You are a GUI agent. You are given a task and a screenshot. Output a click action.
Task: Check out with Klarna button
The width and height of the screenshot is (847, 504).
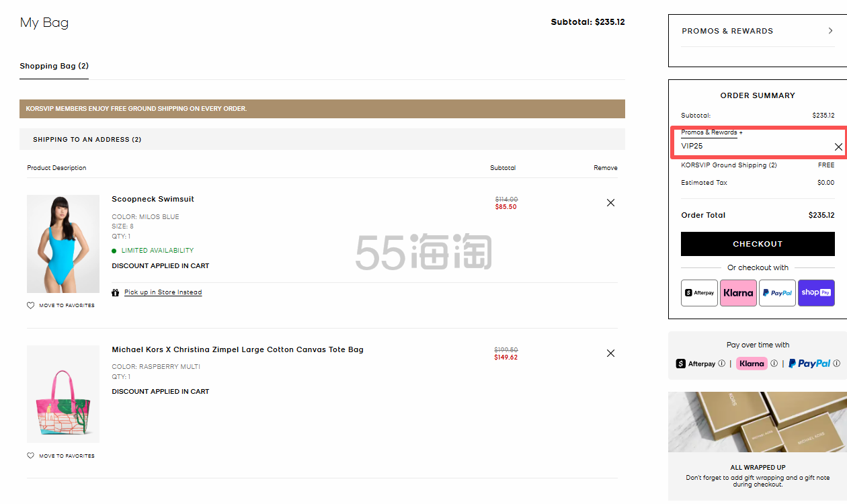click(738, 293)
